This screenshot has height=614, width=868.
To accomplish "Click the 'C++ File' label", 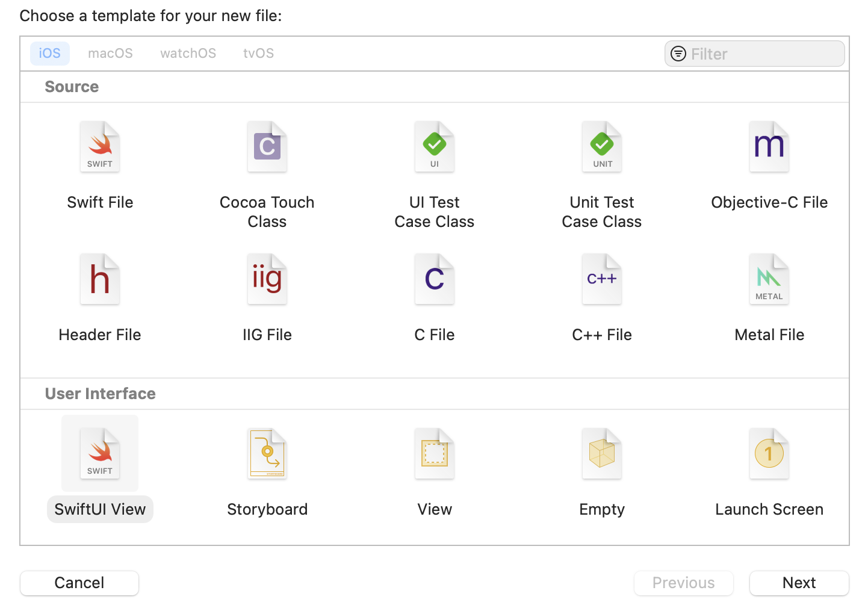I will tap(602, 335).
